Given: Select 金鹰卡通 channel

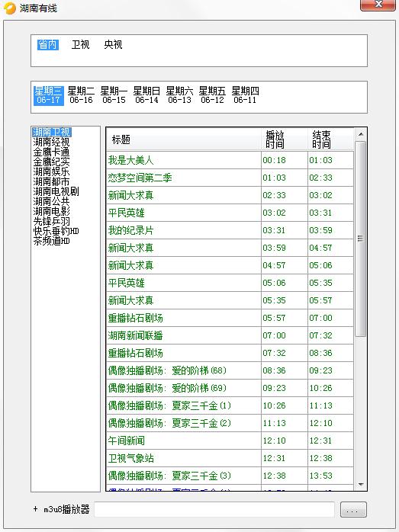Looking at the screenshot, I should [51, 152].
